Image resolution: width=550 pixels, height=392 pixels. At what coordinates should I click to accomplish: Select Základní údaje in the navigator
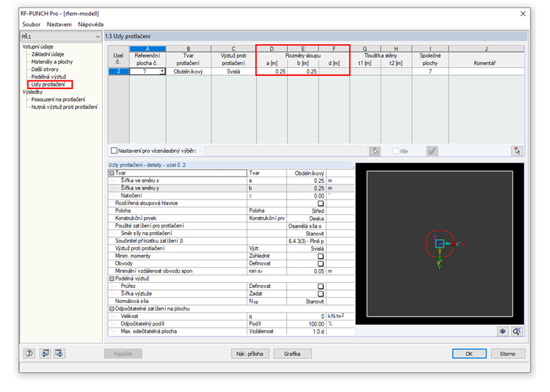coord(48,54)
